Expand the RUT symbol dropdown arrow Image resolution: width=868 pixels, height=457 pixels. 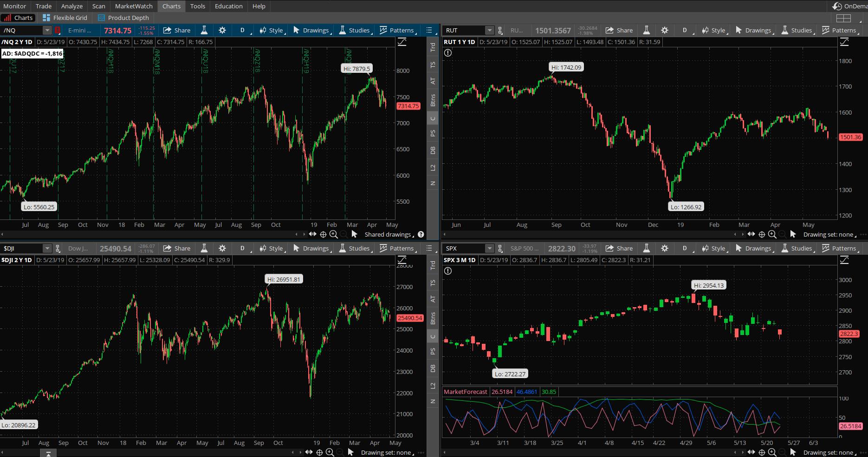(x=489, y=30)
